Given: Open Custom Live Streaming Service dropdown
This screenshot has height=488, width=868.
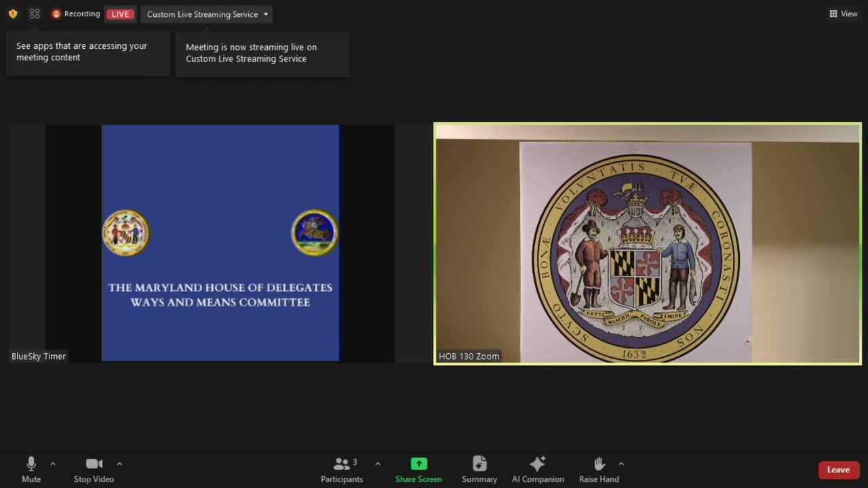Looking at the screenshot, I should click(207, 14).
